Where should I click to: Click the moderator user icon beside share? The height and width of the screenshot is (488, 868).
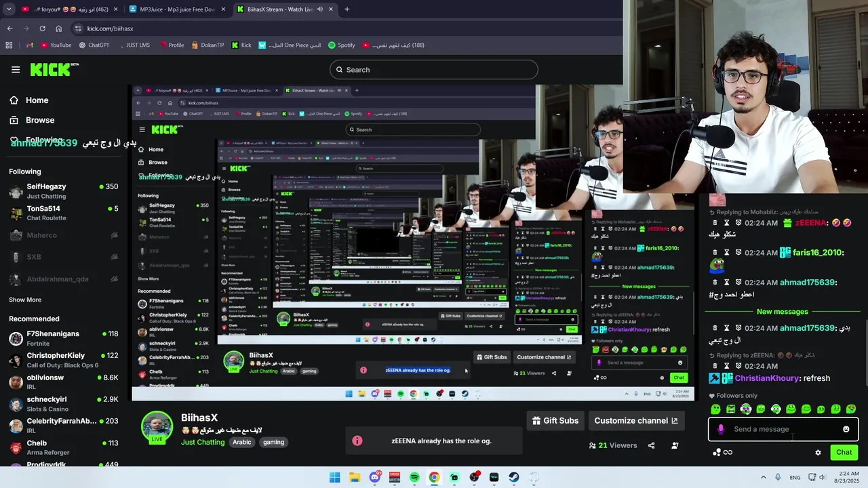click(x=675, y=445)
